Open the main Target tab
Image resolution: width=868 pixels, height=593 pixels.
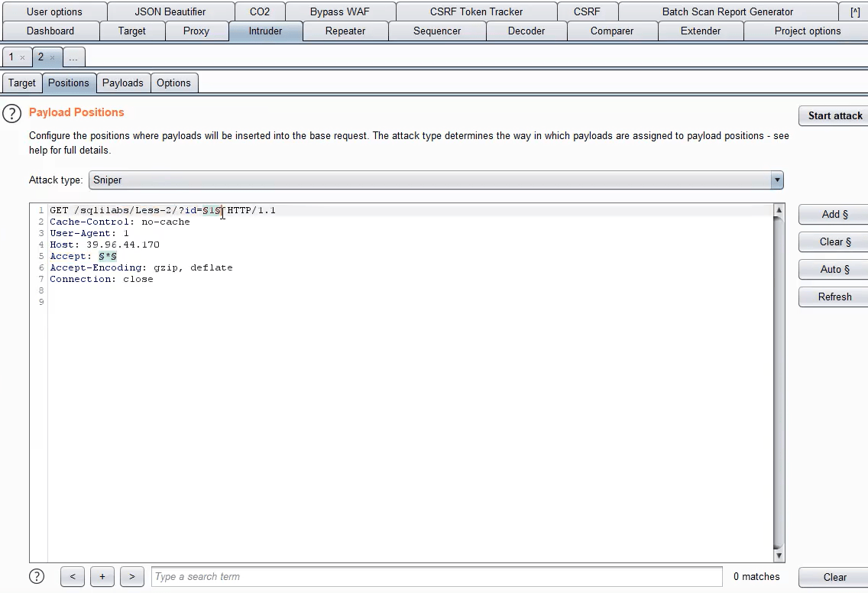coord(131,31)
